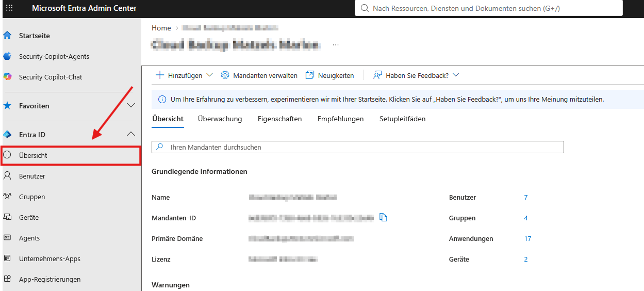Image resolution: width=644 pixels, height=291 pixels.
Task: Click the gear icon for Mandanten verwalten
Action: 225,75
